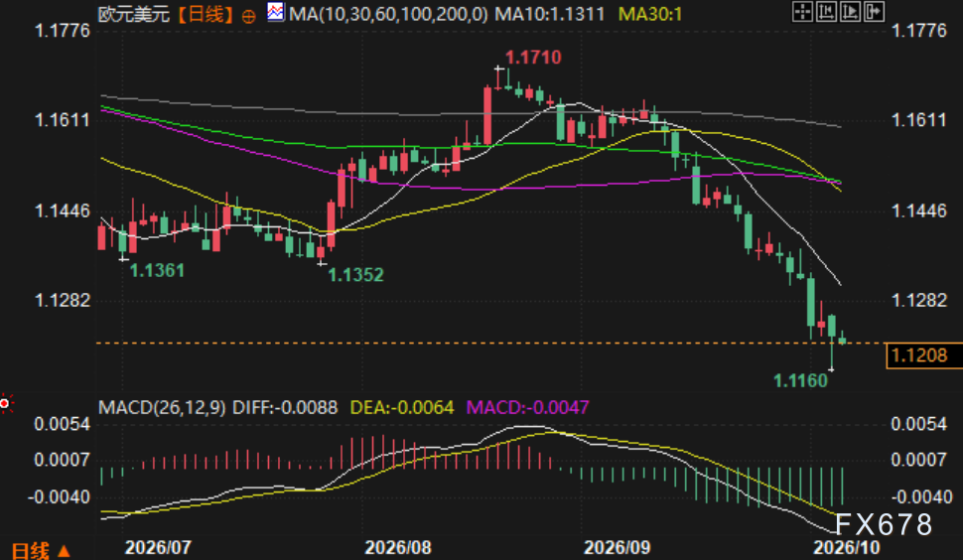Click the left MACD axis 0.0054 label
The image size is (963, 560).
(x=62, y=424)
